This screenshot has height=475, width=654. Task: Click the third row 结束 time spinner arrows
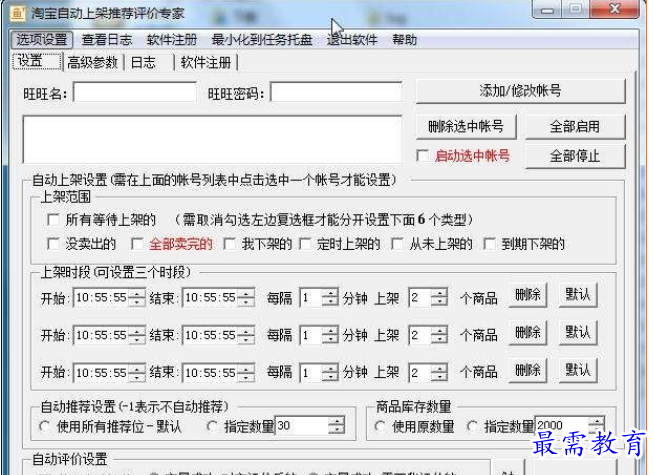click(246, 372)
